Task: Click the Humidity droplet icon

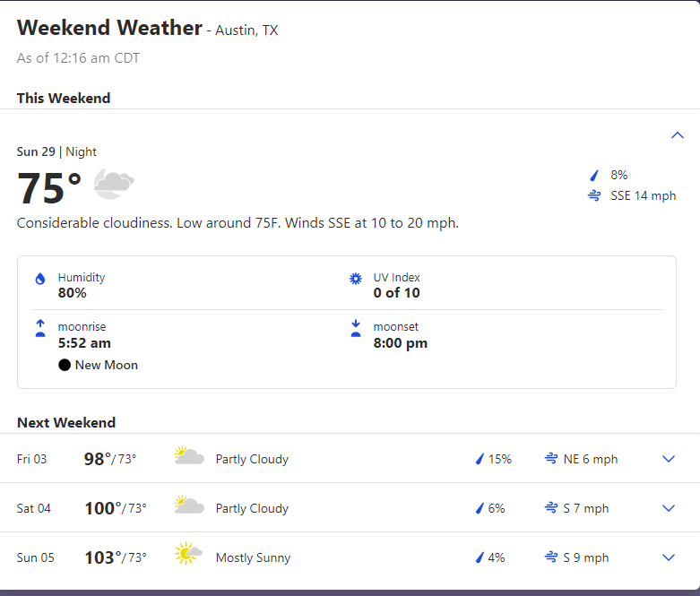Action: [x=39, y=279]
